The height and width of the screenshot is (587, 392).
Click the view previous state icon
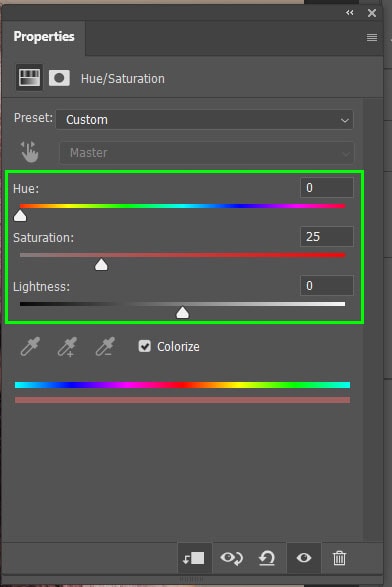pyautogui.click(x=231, y=558)
